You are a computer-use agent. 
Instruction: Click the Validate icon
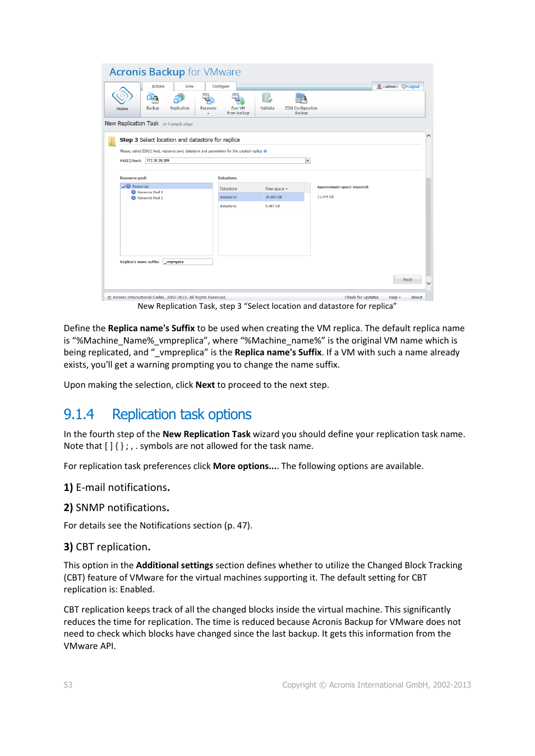pyautogui.click(x=267, y=99)
